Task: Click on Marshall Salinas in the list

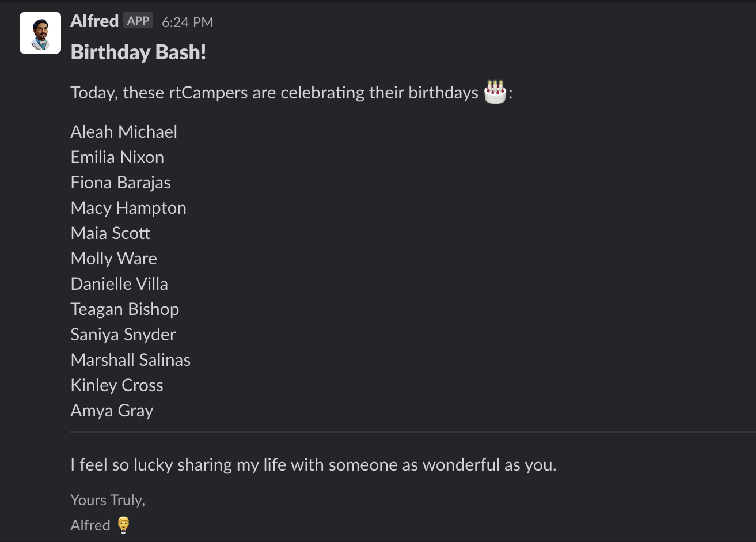Action: tap(130, 360)
